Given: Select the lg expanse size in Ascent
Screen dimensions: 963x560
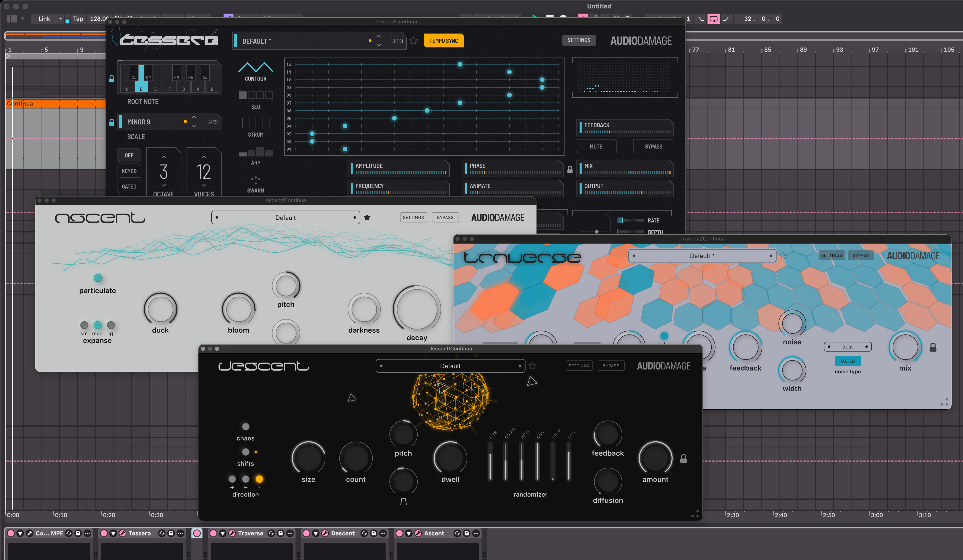Looking at the screenshot, I should click(111, 325).
